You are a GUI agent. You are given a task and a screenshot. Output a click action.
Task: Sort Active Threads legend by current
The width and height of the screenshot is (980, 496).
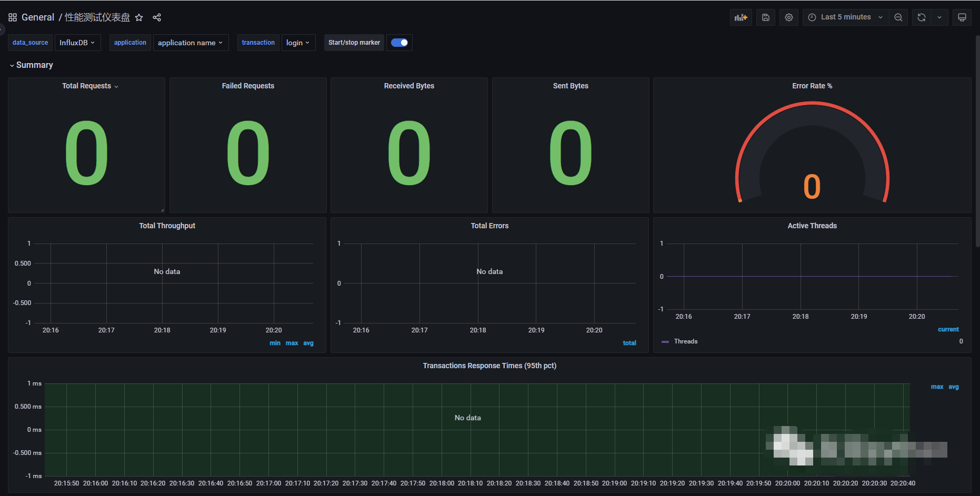click(948, 329)
